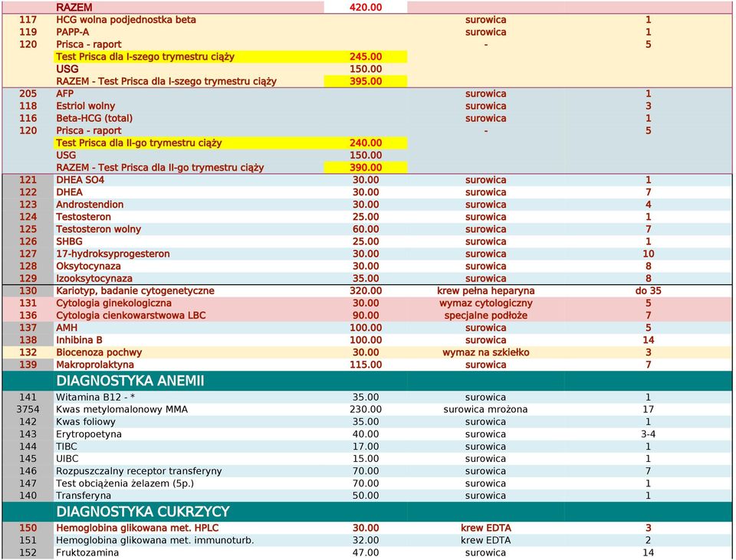This screenshot has height=560, width=736.
Task: Click the 'HCG wolna podjednostka beta' cell
Action: pyautogui.click(x=126, y=20)
